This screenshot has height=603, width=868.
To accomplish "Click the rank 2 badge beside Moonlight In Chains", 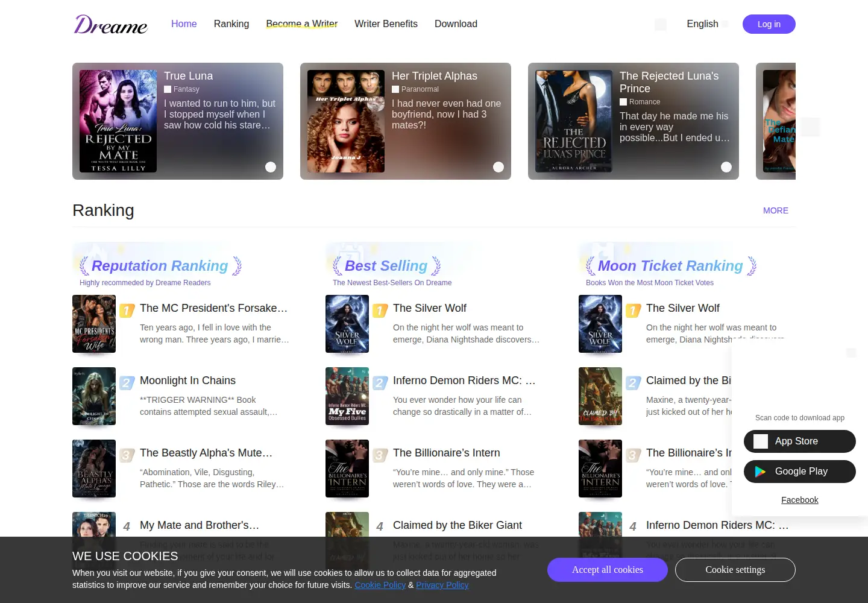I will tap(127, 383).
